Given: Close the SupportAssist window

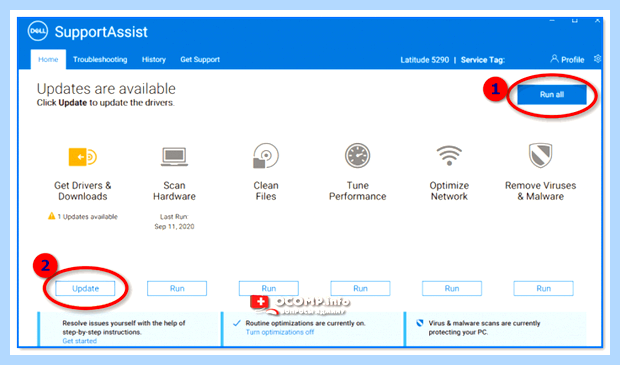Looking at the screenshot, I should 597,21.
